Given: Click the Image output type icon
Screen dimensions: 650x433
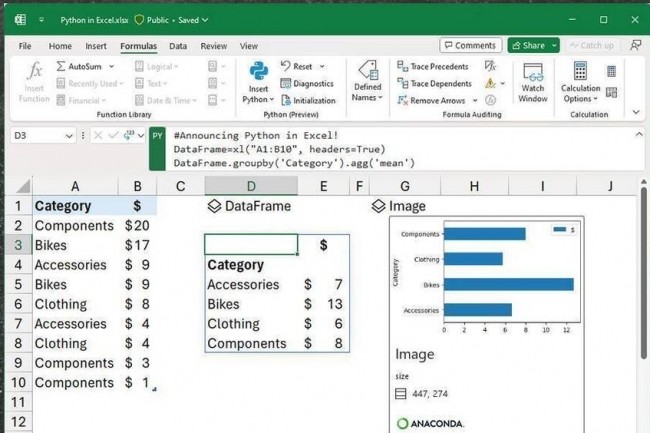Looking at the screenshot, I should [x=378, y=206].
